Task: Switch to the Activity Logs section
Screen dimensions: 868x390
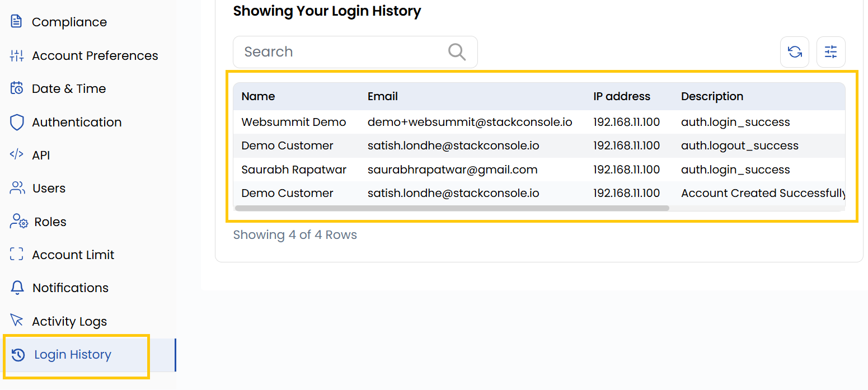Action: 69,321
